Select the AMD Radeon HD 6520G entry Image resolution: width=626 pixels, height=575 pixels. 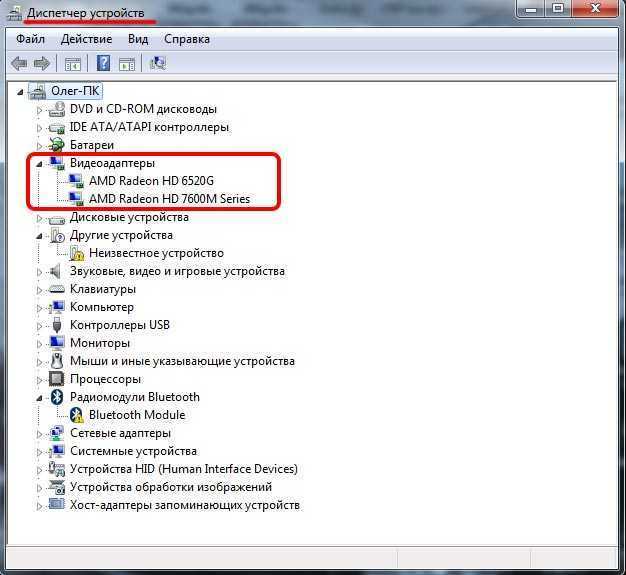(151, 181)
